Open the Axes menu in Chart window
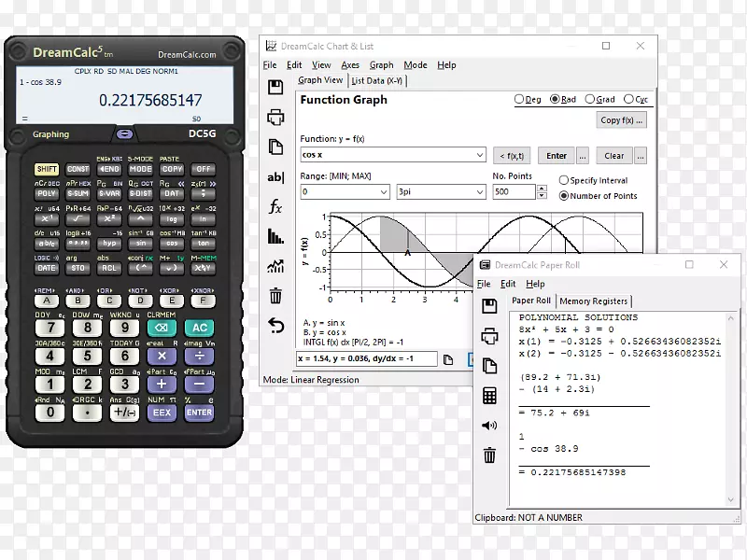The height and width of the screenshot is (560, 747). point(350,65)
